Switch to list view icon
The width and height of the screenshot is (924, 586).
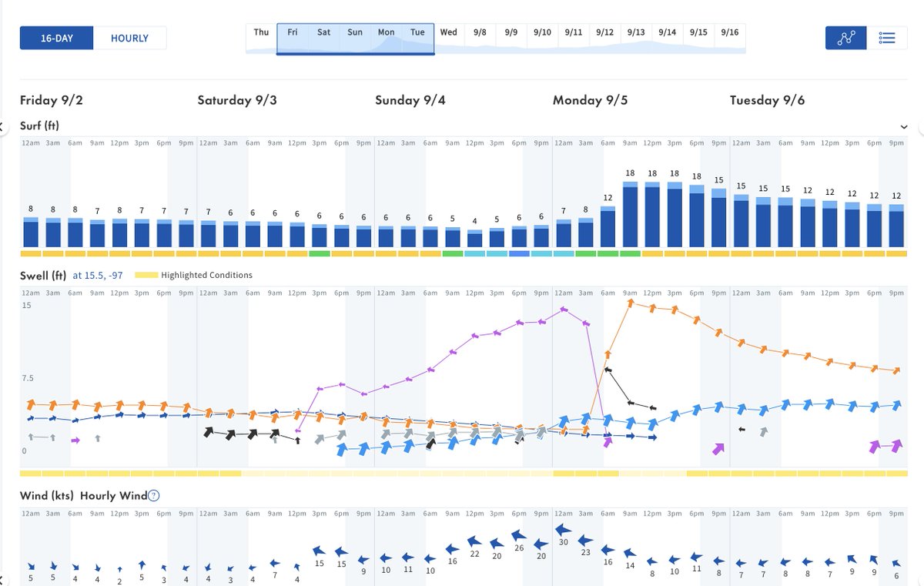pos(887,38)
